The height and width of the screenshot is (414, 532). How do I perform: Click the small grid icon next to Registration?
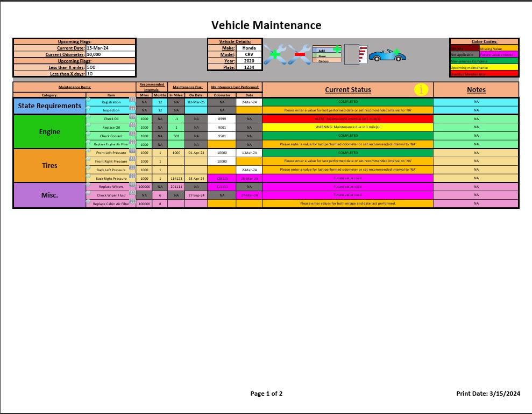click(x=132, y=100)
